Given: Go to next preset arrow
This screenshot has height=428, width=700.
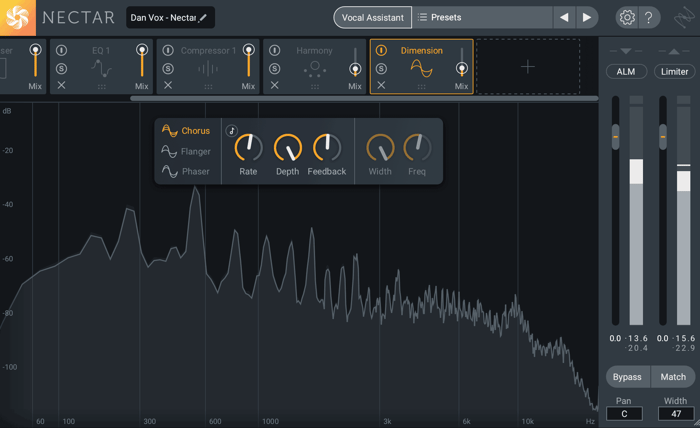Looking at the screenshot, I should pyautogui.click(x=587, y=17).
